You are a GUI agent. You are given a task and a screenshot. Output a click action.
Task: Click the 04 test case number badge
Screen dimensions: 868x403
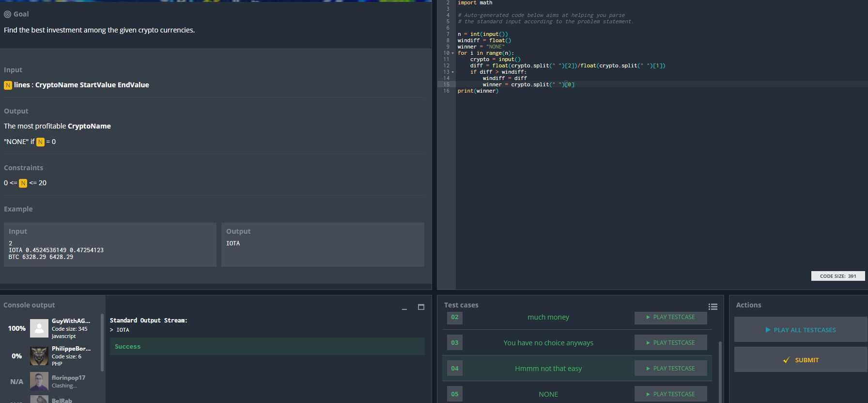[x=454, y=368]
